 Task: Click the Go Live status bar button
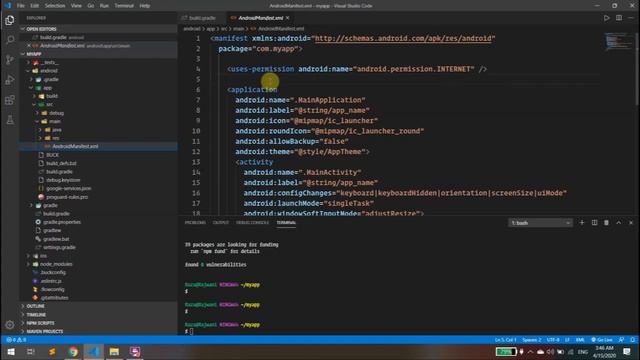pyautogui.click(x=602, y=340)
